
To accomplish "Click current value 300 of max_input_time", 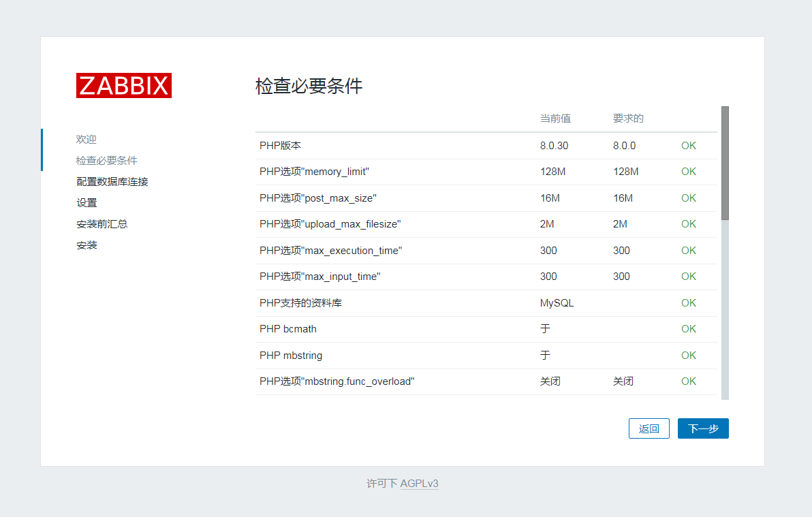I will (x=548, y=277).
